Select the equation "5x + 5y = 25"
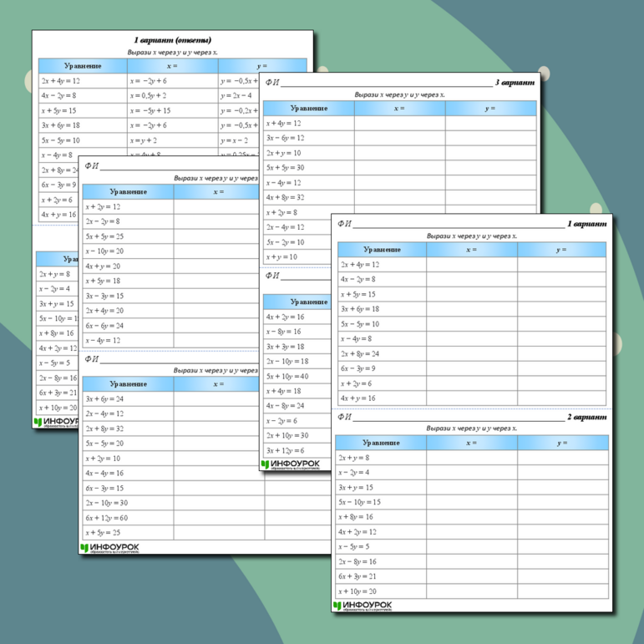 pos(104,236)
